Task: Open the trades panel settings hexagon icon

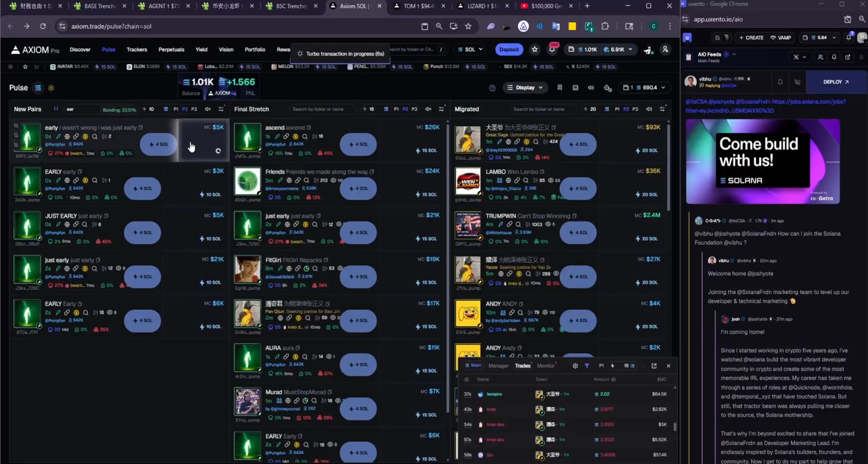Action: click(575, 366)
